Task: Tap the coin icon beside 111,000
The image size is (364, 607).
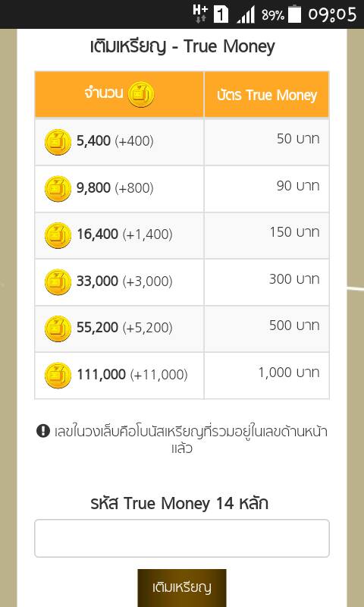Action: (x=58, y=376)
